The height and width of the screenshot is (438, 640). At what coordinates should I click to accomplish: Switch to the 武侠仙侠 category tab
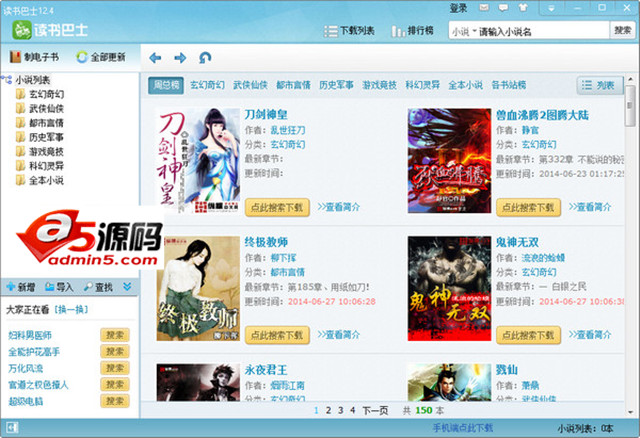point(250,85)
